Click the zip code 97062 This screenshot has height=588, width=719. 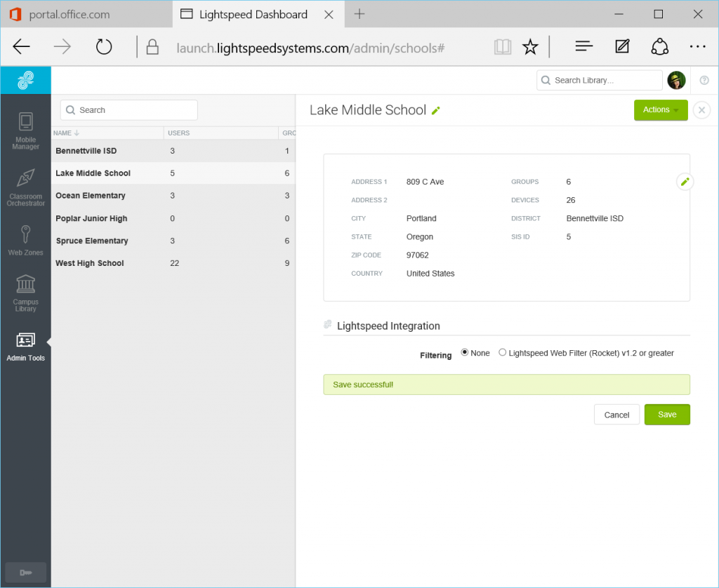[x=417, y=255]
